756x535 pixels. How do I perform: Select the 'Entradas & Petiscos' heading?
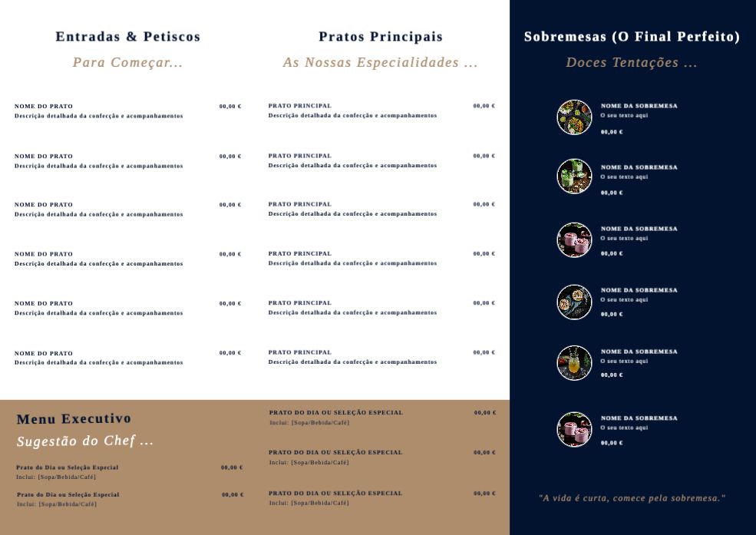point(128,37)
